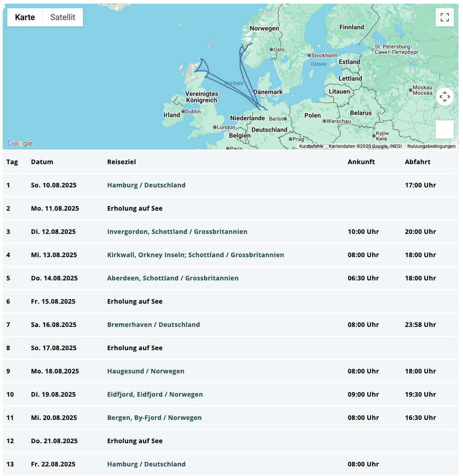The image size is (463, 476).
Task: Switch map to Karte view
Action: click(x=25, y=17)
